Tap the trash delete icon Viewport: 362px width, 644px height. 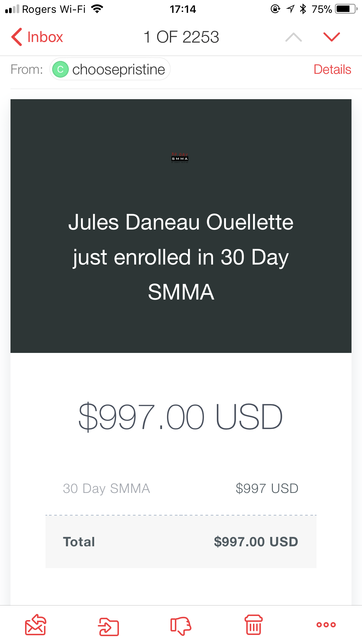pyautogui.click(x=254, y=625)
